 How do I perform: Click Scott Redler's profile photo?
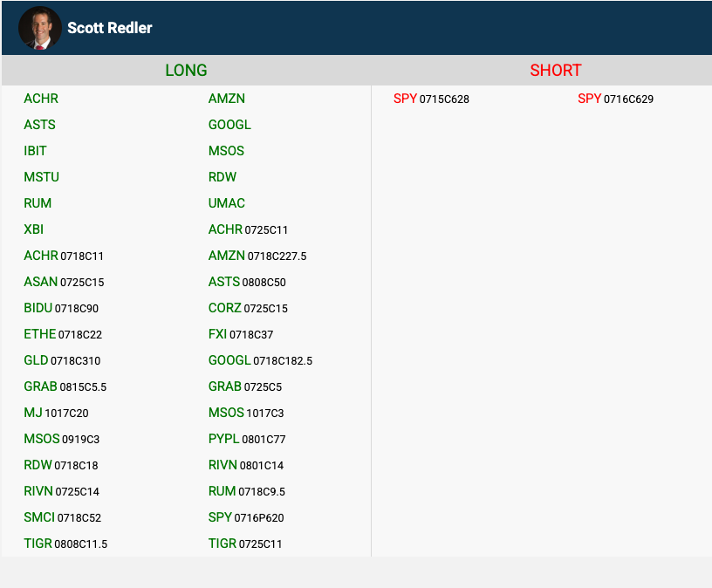(x=39, y=28)
